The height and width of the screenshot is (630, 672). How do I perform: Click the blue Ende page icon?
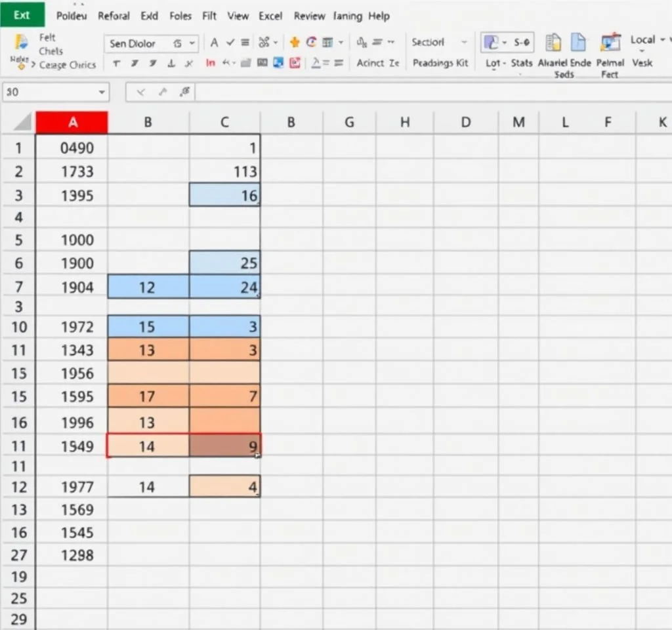[578, 43]
